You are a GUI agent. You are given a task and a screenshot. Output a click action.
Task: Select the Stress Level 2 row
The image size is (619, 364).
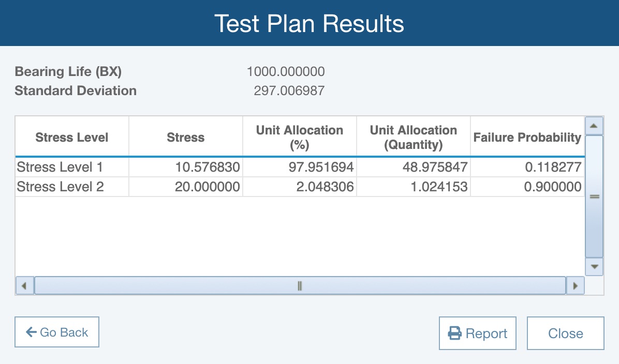point(61,187)
